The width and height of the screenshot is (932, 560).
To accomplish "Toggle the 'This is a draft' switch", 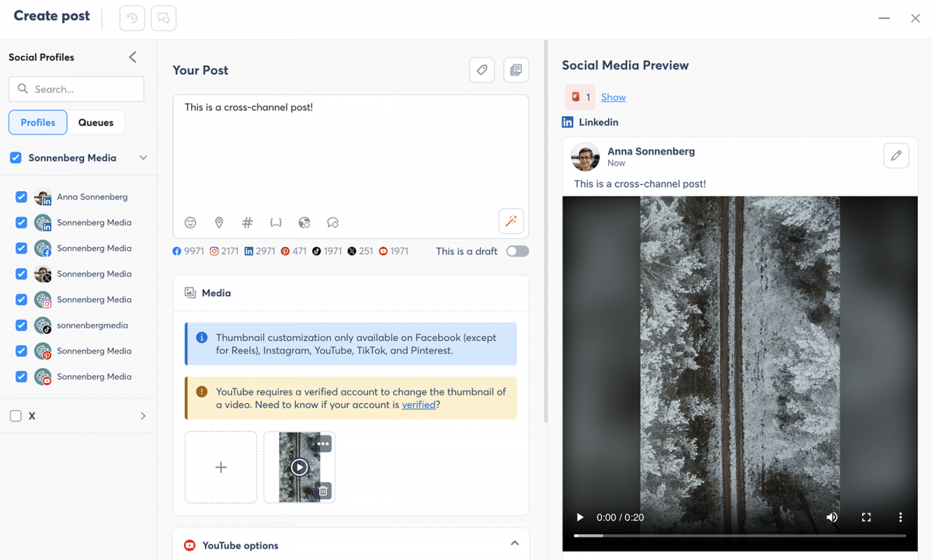I will click(517, 251).
